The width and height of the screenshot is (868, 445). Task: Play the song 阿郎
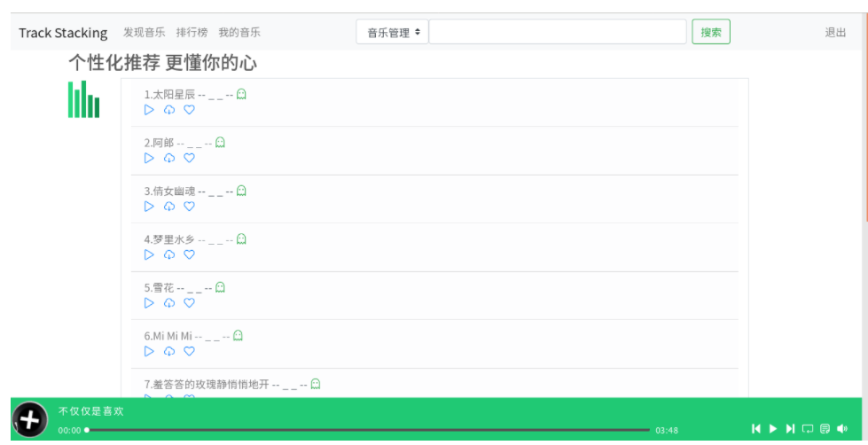coord(149,158)
